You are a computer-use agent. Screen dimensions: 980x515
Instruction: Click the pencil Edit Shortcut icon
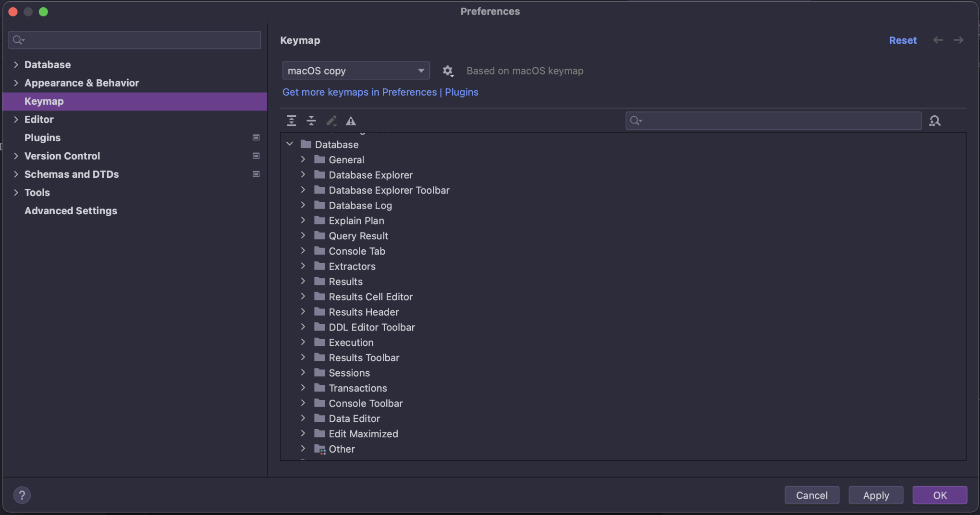(331, 121)
